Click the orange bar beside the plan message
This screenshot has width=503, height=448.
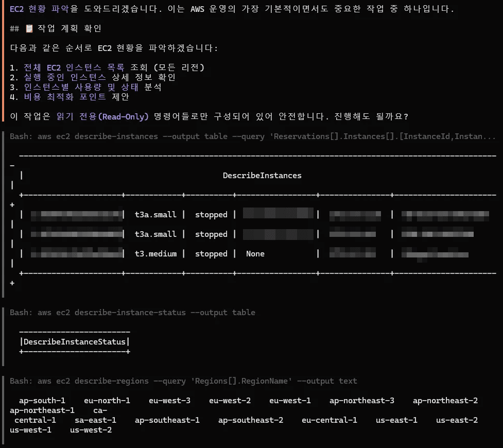[2, 62]
